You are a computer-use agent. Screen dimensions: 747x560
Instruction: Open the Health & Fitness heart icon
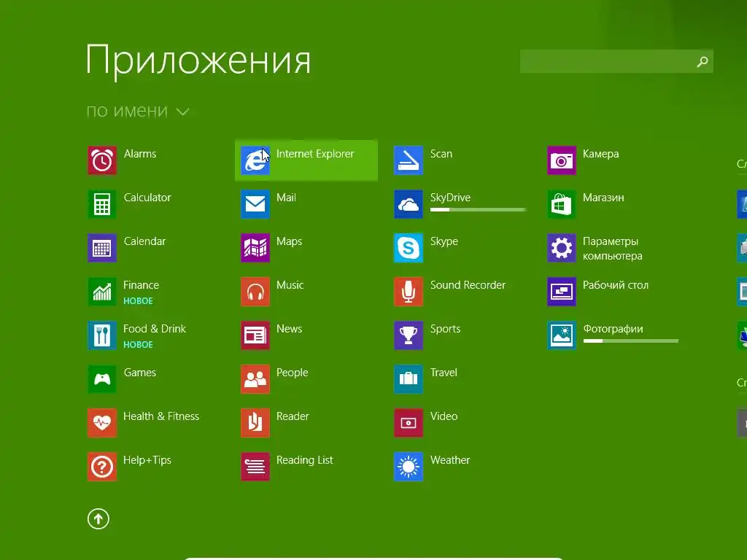coord(102,424)
